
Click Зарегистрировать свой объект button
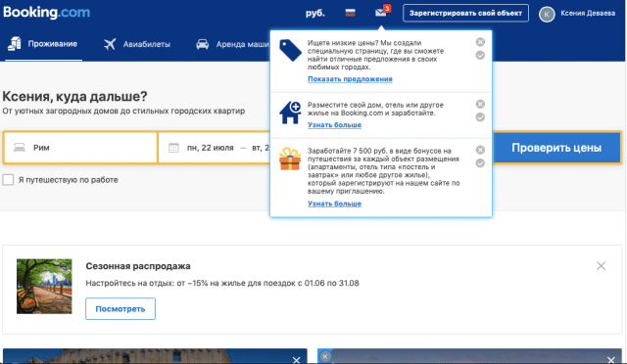(x=465, y=13)
